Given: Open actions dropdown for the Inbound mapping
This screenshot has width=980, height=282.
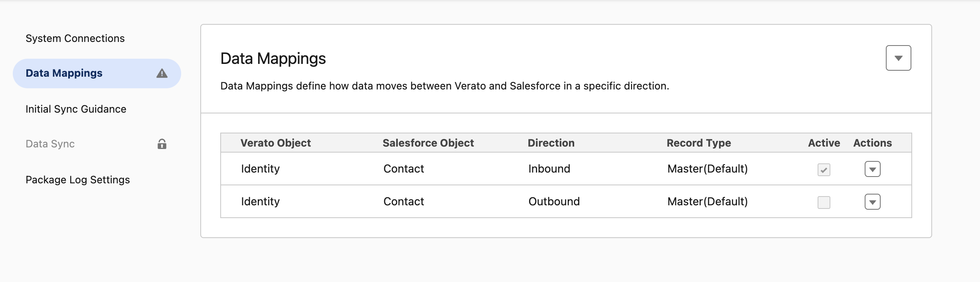Looking at the screenshot, I should [872, 169].
